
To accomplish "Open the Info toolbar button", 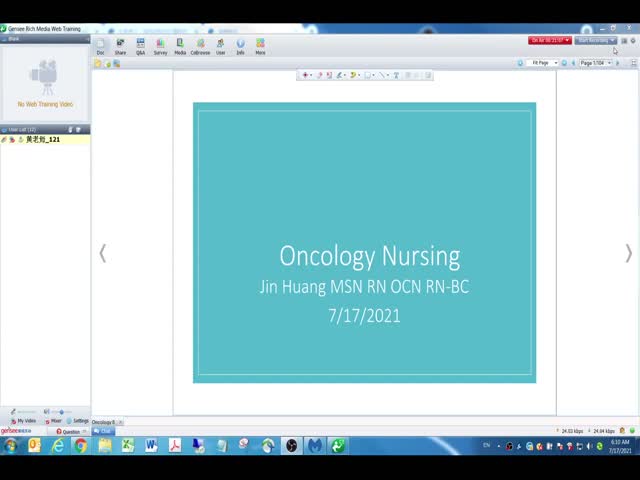I will (x=240, y=46).
